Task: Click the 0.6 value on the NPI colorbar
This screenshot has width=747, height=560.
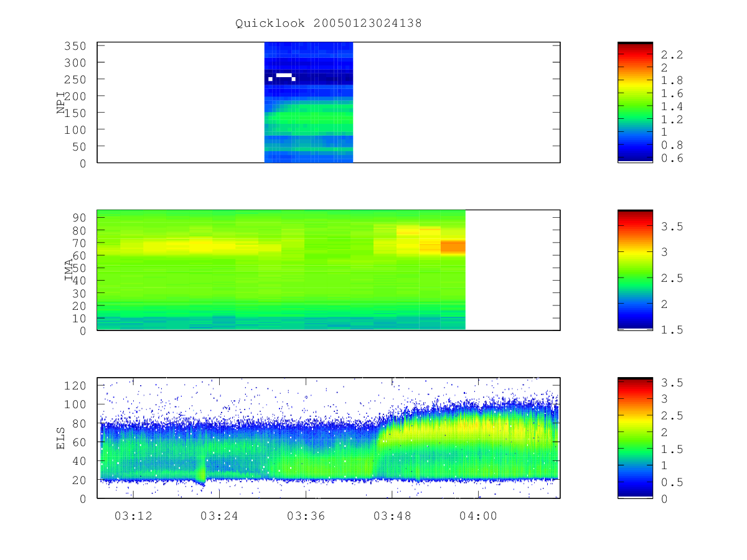Action: tap(672, 158)
